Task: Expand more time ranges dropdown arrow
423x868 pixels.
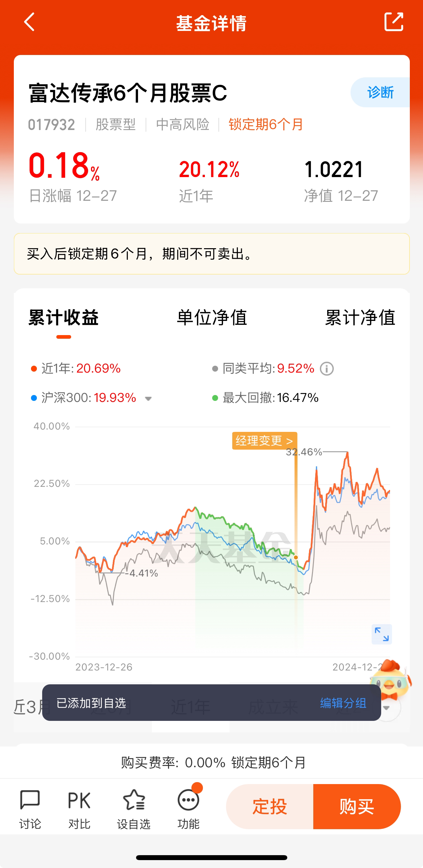Action: coord(386,708)
